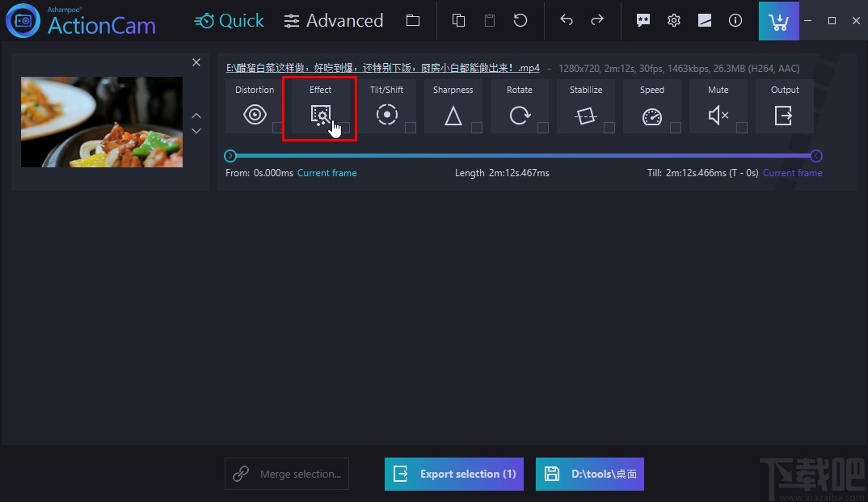868x502 pixels.
Task: Open the Speed gauge tool
Action: point(651,116)
